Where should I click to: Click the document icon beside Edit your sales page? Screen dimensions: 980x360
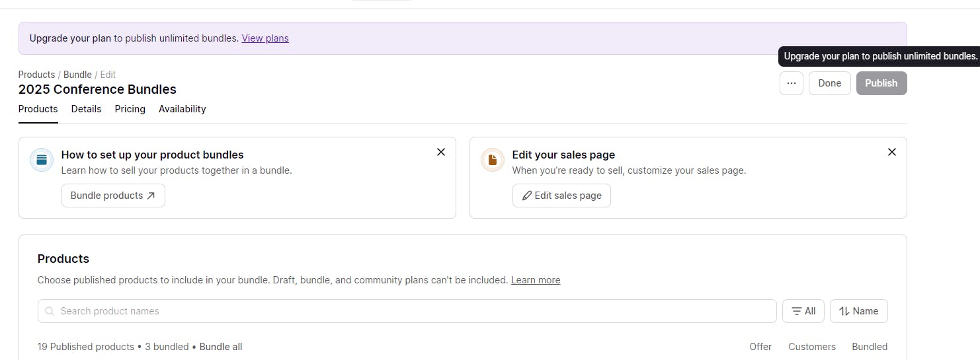[493, 160]
